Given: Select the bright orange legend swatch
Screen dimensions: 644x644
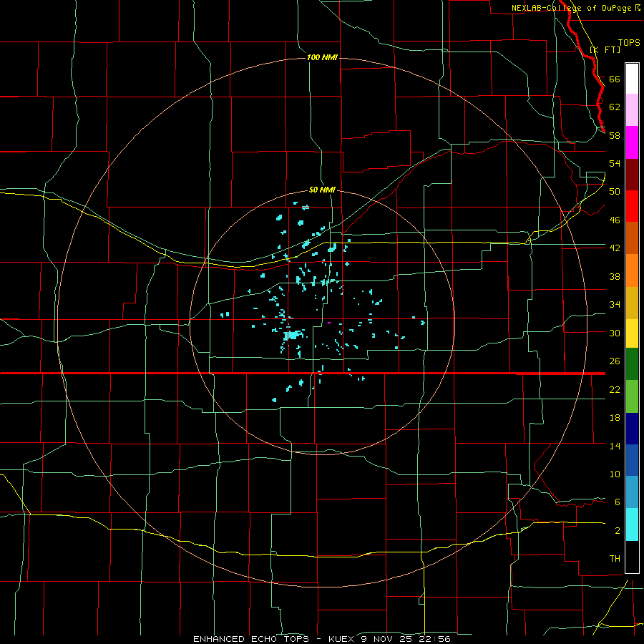Looking at the screenshot, I should click(x=632, y=270).
